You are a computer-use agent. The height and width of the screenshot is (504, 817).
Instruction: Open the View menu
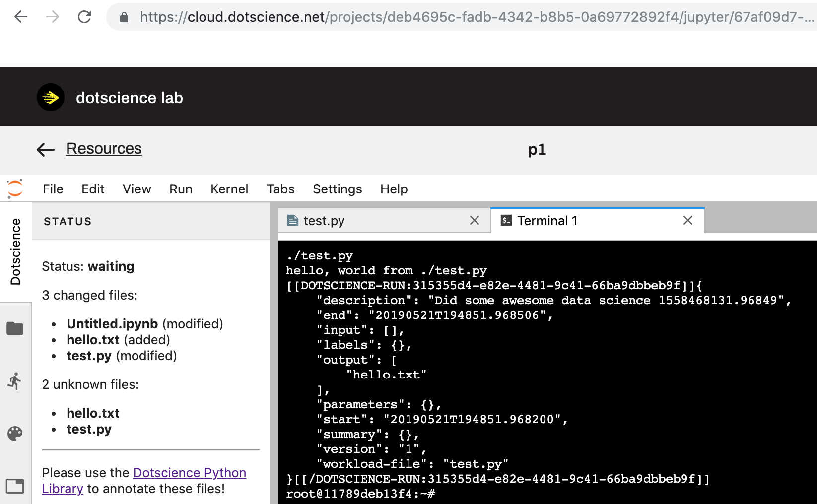coord(137,189)
